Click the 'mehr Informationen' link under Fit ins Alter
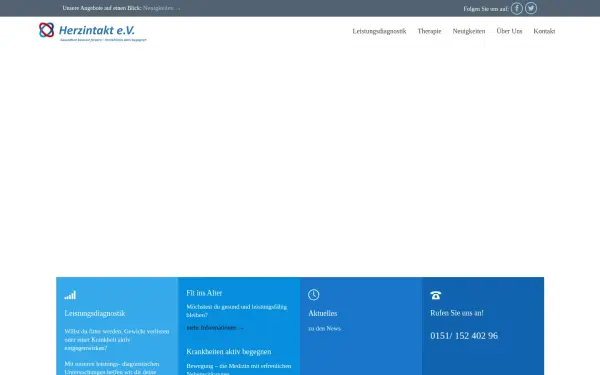Screen dimensions: 600x375 [x=215, y=328]
